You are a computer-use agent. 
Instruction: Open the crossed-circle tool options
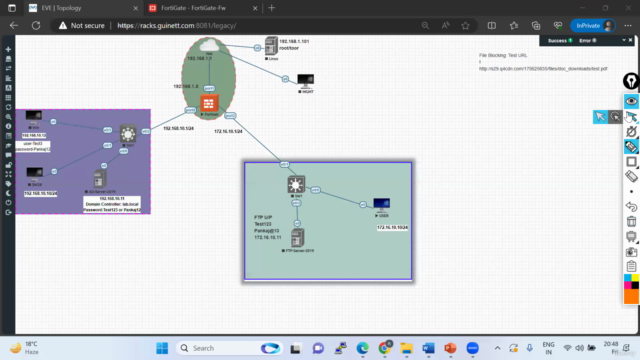click(631, 132)
